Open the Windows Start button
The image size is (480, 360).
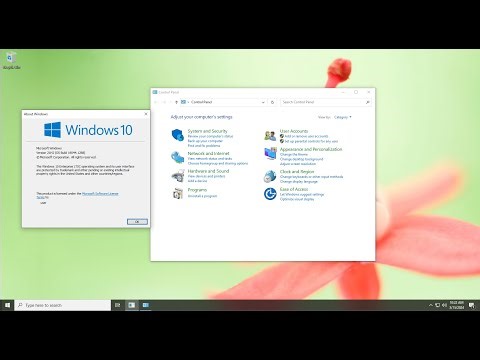coord(7,305)
